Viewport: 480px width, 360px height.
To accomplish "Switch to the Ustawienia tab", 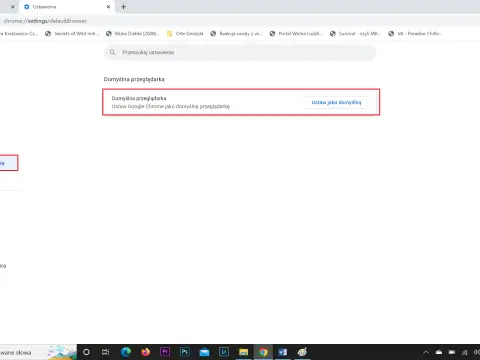I will pyautogui.click(x=67, y=7).
